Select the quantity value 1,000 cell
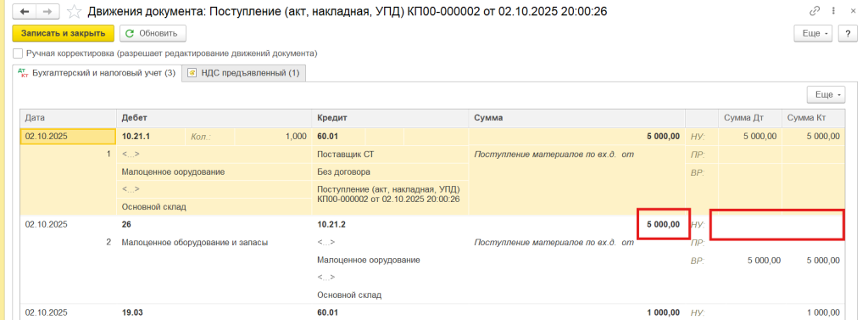The image size is (868, 320). pos(272,137)
